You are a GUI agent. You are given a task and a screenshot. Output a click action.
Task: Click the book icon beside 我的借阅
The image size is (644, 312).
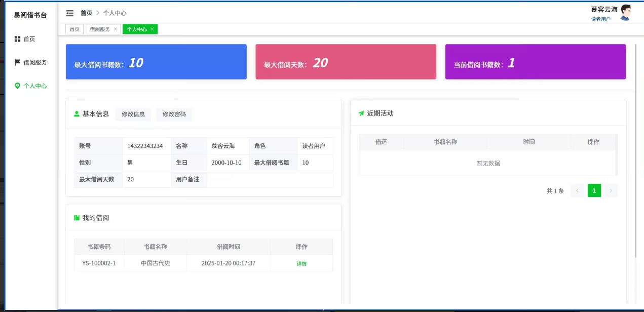[77, 218]
